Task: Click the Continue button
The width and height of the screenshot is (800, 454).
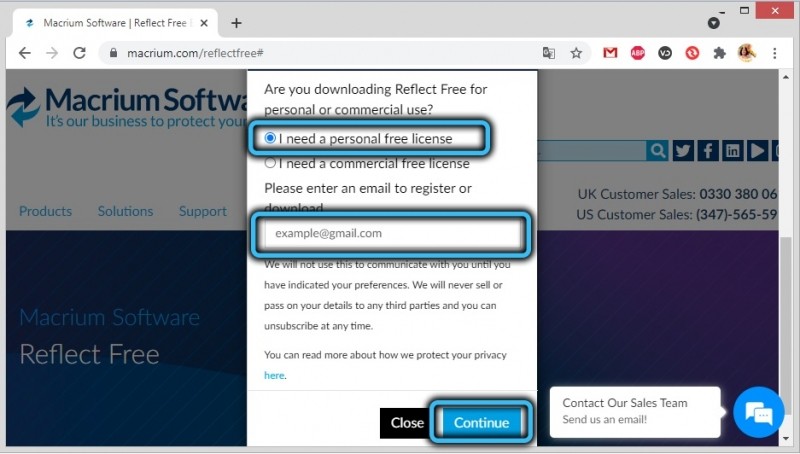Action: pos(482,422)
